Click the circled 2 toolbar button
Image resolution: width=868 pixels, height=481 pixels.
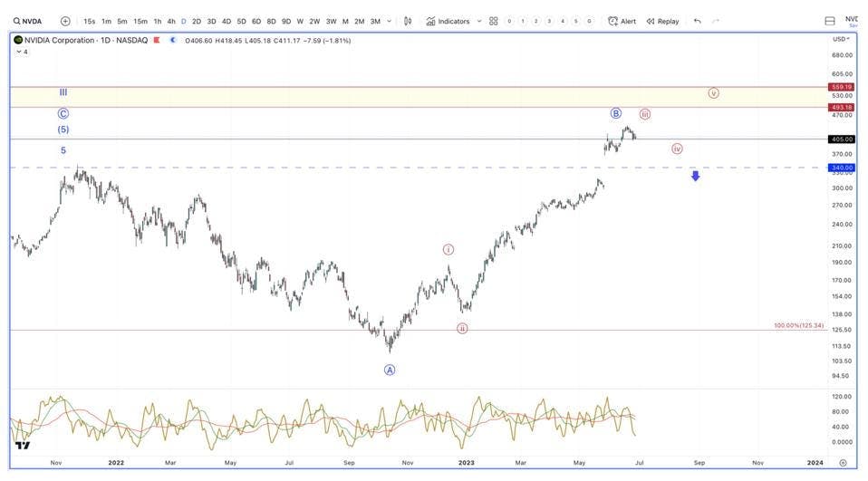coord(535,21)
